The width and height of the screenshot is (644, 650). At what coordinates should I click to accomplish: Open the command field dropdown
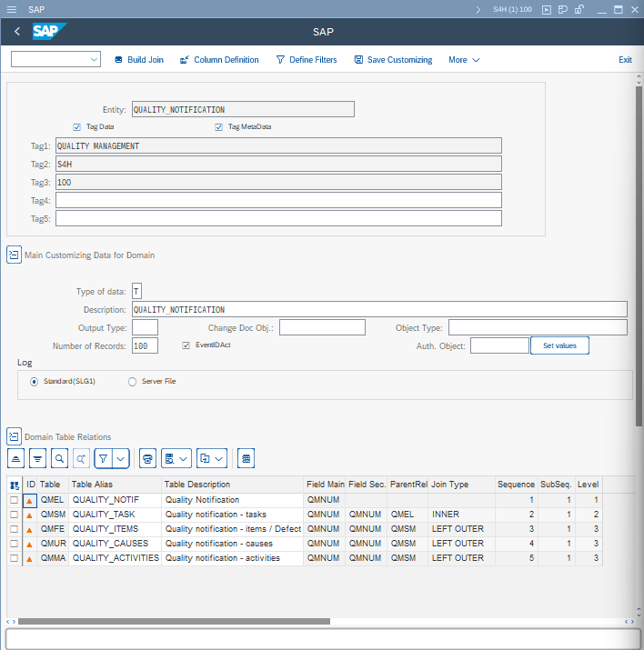95,60
